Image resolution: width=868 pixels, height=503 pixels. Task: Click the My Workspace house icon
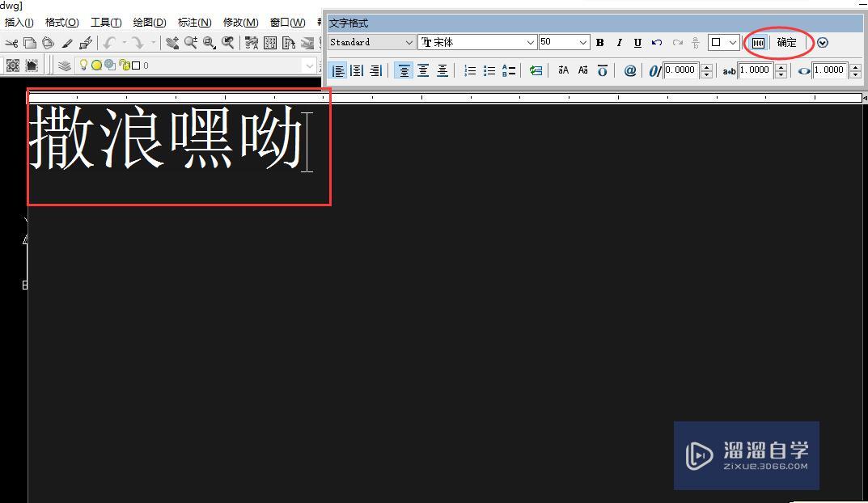[x=32, y=66]
